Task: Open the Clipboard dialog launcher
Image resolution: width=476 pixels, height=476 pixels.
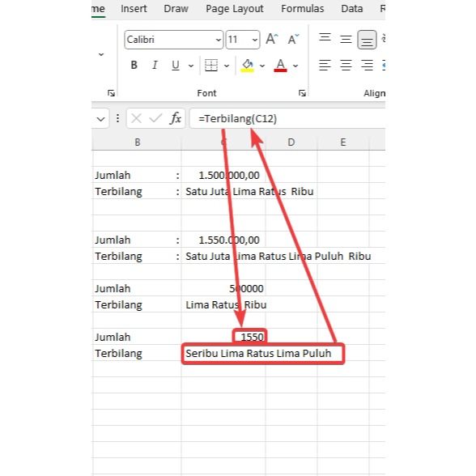Action: pos(111,93)
